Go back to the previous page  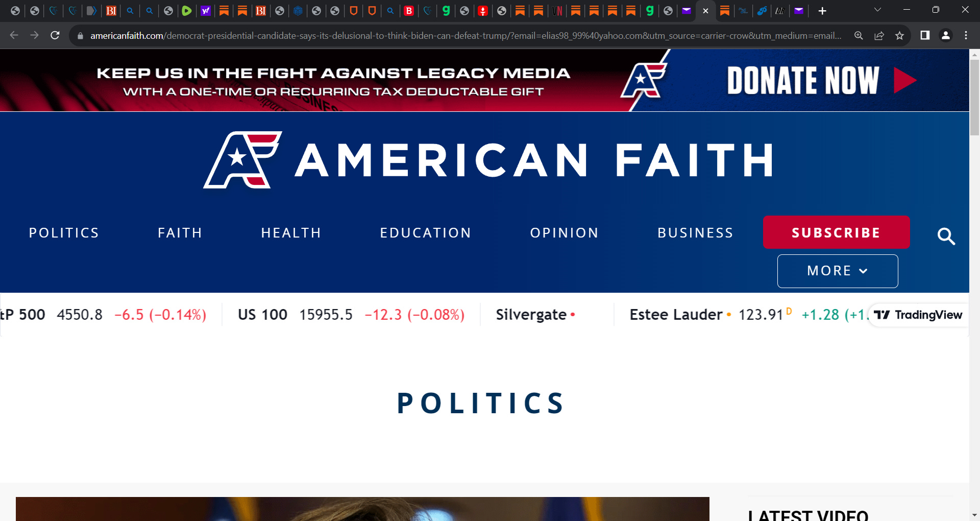coord(14,35)
